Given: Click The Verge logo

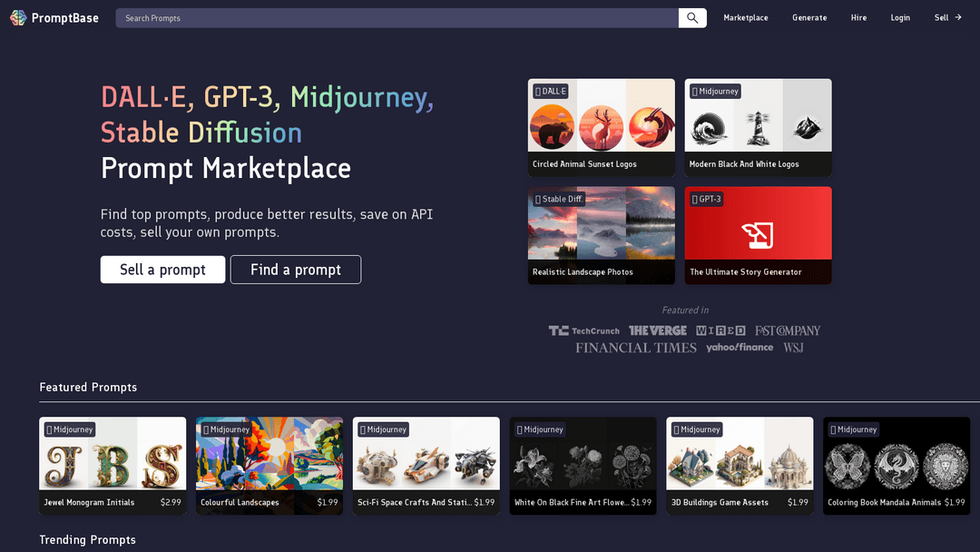Looking at the screenshot, I should point(658,330).
